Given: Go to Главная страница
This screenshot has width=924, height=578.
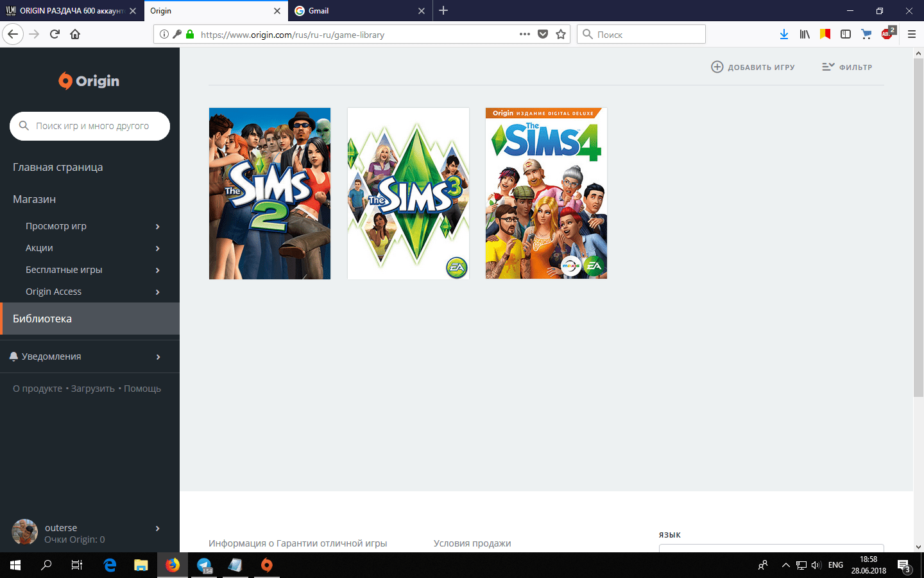Looking at the screenshot, I should coord(58,168).
